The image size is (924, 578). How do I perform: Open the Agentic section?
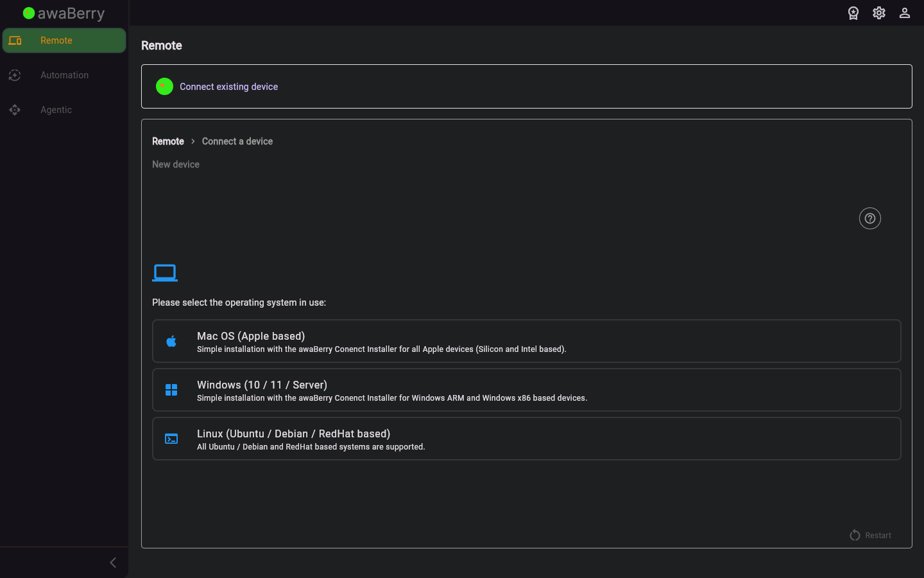64,110
